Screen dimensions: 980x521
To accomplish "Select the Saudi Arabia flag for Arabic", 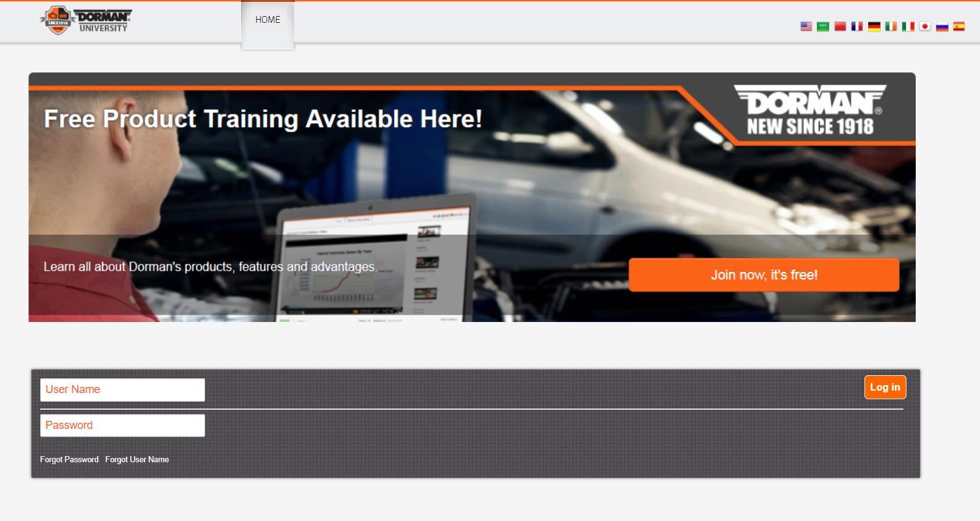I will coord(823,27).
